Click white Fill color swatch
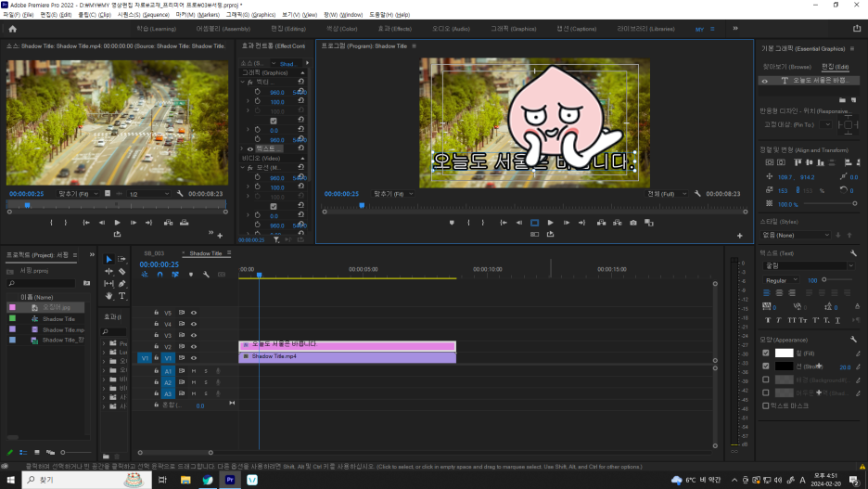This screenshot has width=868, height=489. (784, 353)
